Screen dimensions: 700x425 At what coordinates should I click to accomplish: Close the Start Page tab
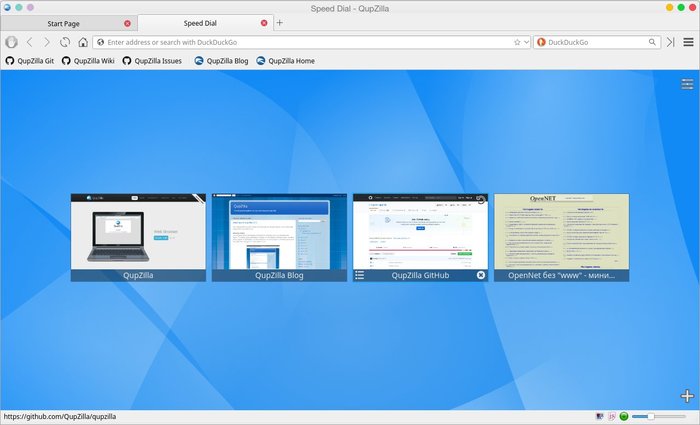(128, 23)
